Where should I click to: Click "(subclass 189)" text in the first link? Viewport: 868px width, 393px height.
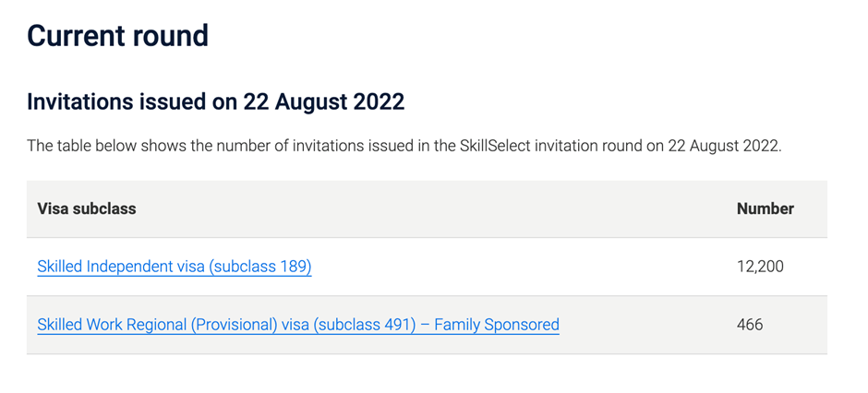point(260,267)
